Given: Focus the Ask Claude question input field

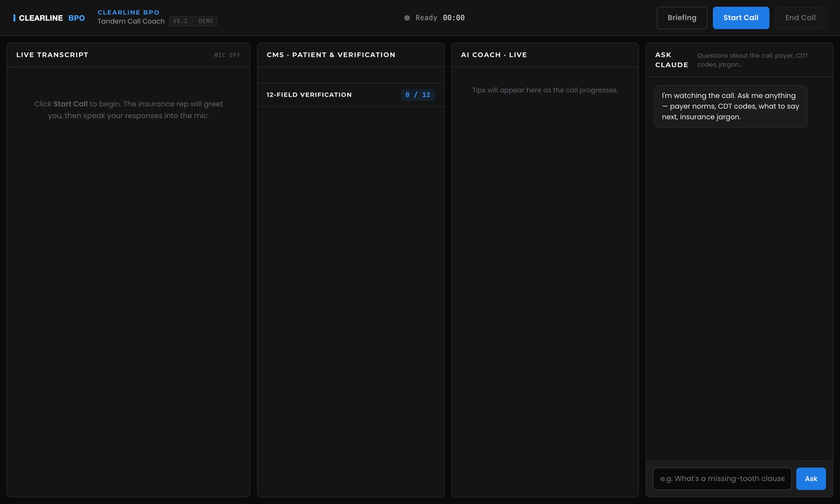Looking at the screenshot, I should [722, 479].
